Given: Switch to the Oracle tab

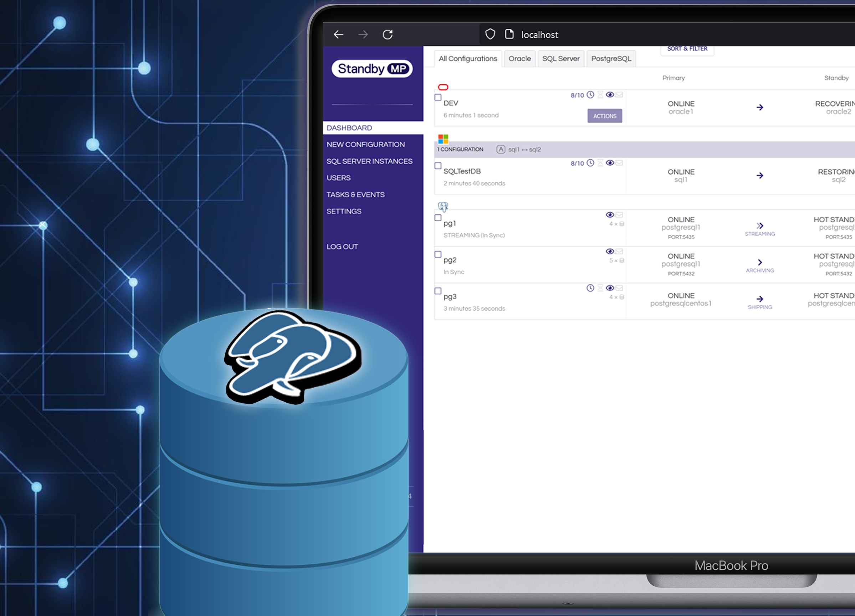Looking at the screenshot, I should [519, 58].
